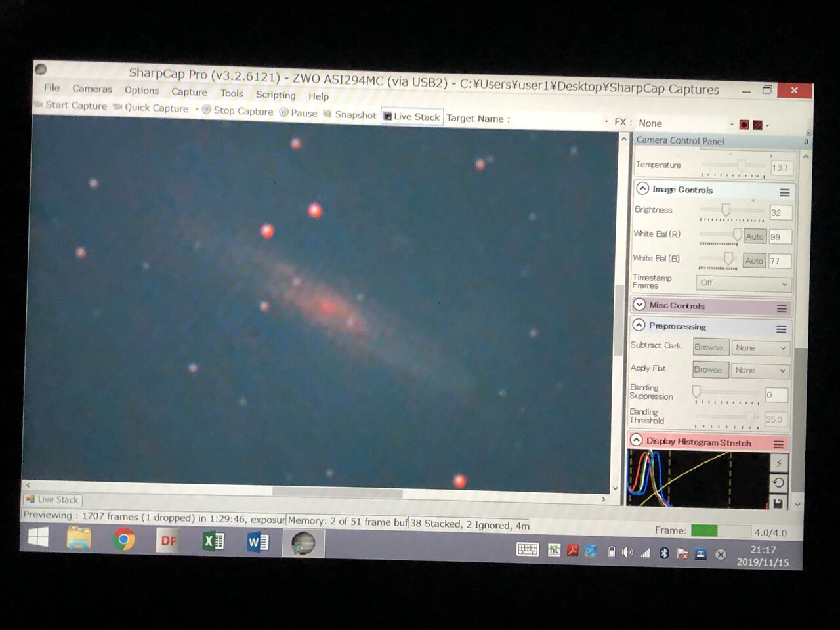This screenshot has height=630, width=840.
Task: Open the on-screen keyboard tray icon
Action: pos(528,550)
